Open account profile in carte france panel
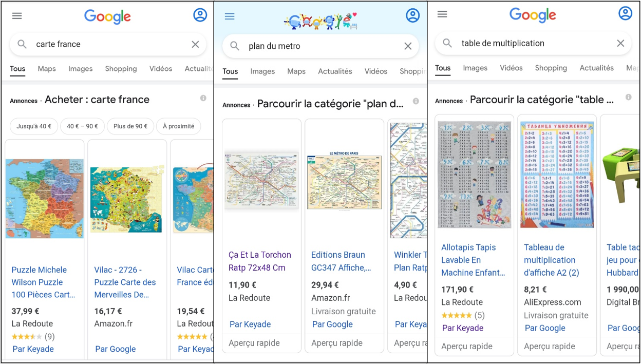This screenshot has width=641, height=364. point(200,15)
